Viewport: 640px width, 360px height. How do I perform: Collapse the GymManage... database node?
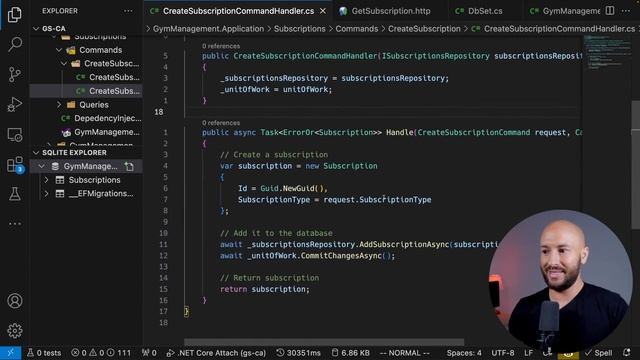point(41,166)
